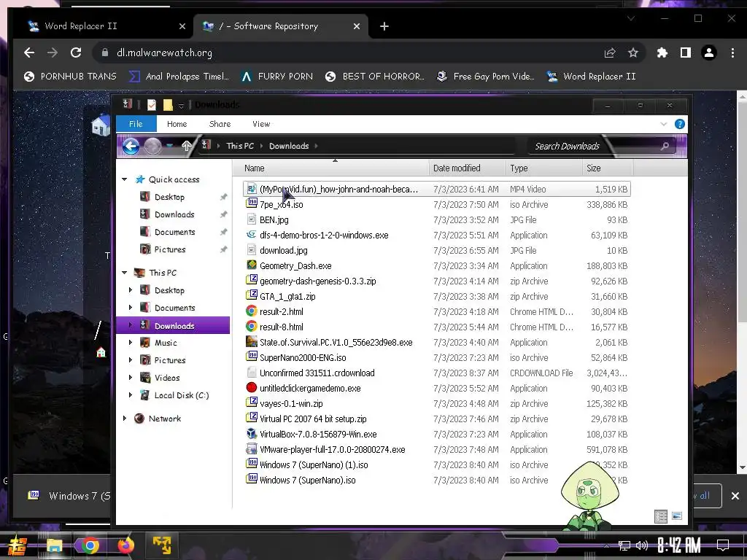Click the Explorer back arrow button
The image size is (747, 560).
(x=131, y=146)
